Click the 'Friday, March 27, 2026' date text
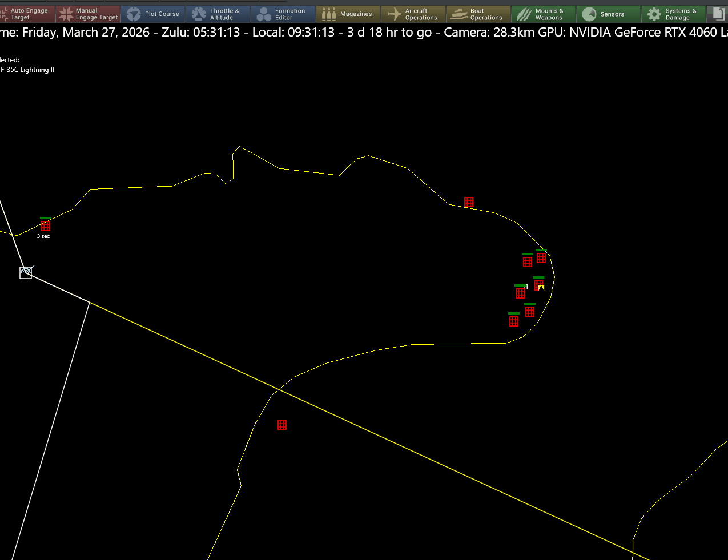 click(x=86, y=32)
